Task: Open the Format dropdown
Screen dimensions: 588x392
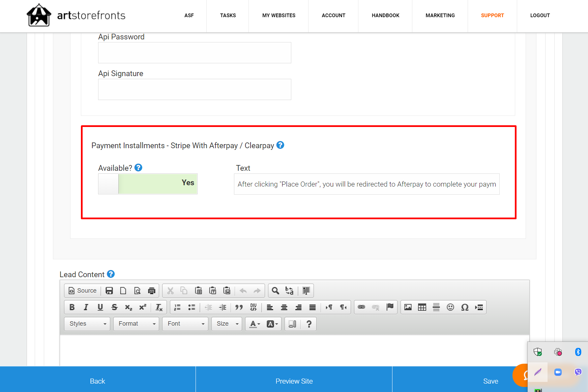Action: click(x=136, y=324)
